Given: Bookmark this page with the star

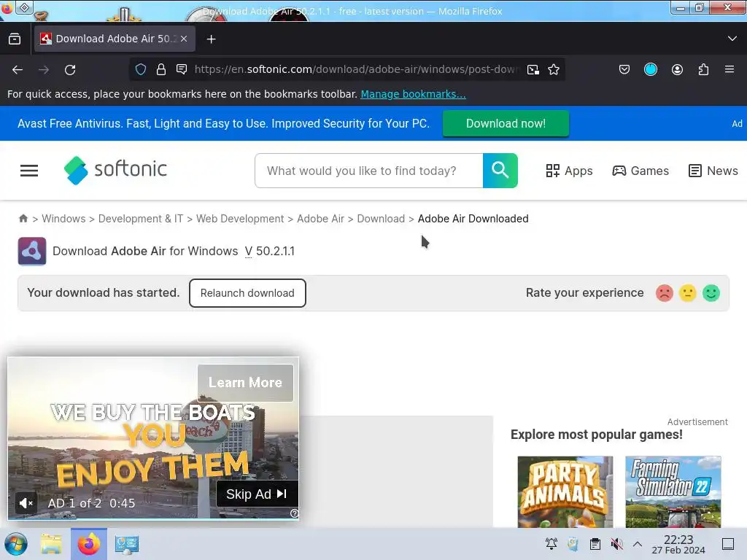Looking at the screenshot, I should 554,70.
